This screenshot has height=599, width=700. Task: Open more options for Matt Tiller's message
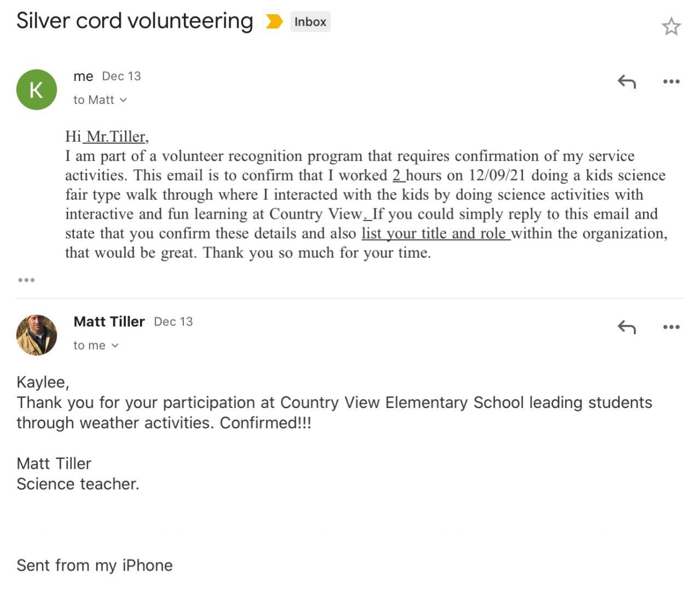pyautogui.click(x=671, y=327)
